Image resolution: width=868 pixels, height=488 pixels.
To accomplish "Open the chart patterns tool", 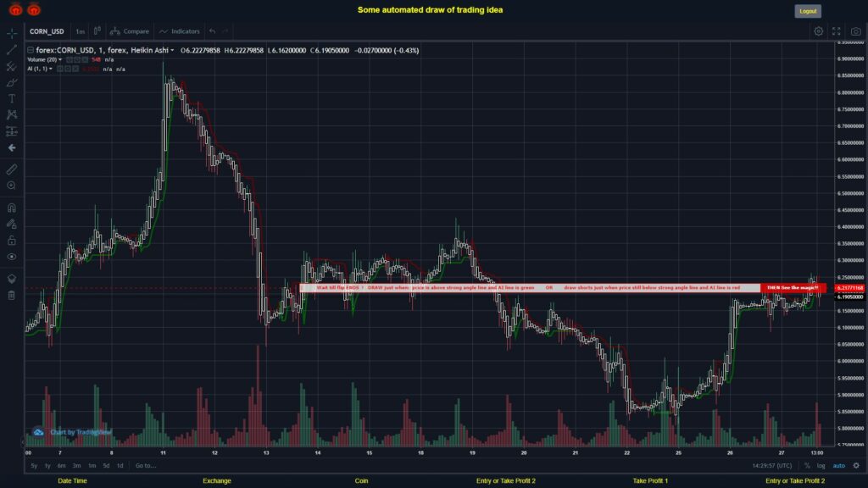I will click(12, 114).
